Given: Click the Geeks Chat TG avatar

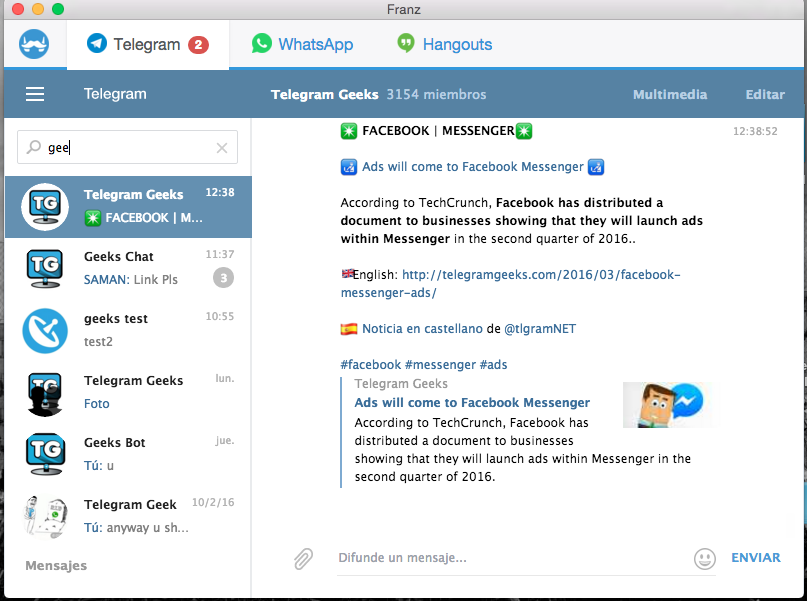Looking at the screenshot, I should coord(45,269).
